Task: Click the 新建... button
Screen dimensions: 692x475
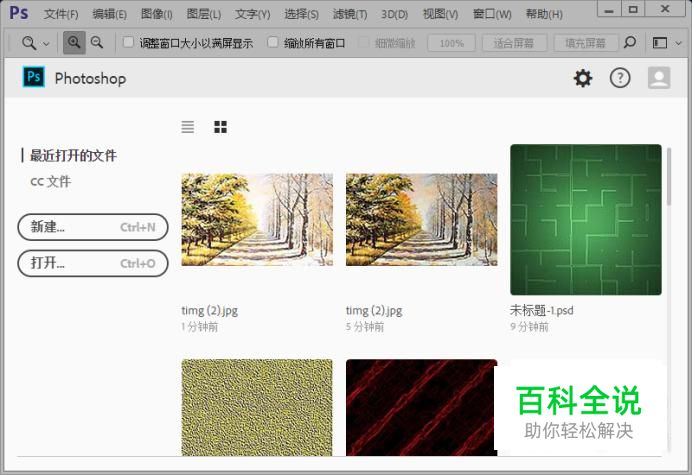Action: (x=93, y=227)
